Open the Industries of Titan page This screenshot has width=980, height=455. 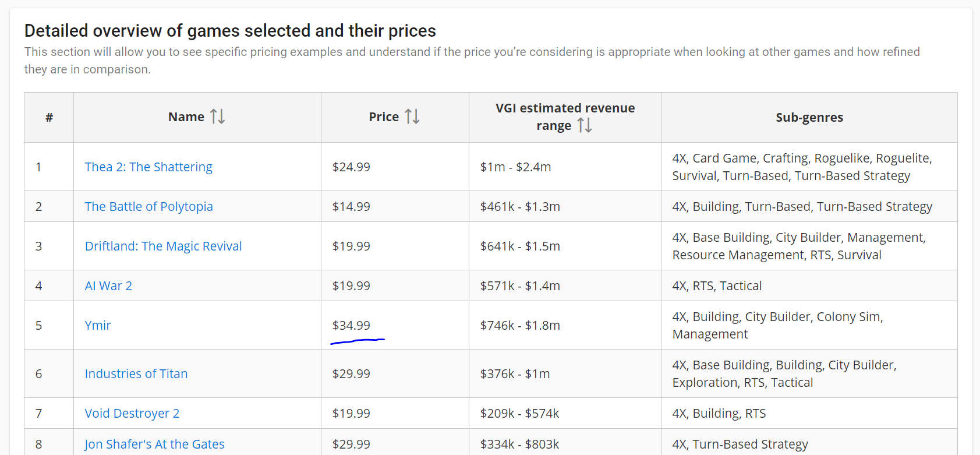tap(136, 373)
